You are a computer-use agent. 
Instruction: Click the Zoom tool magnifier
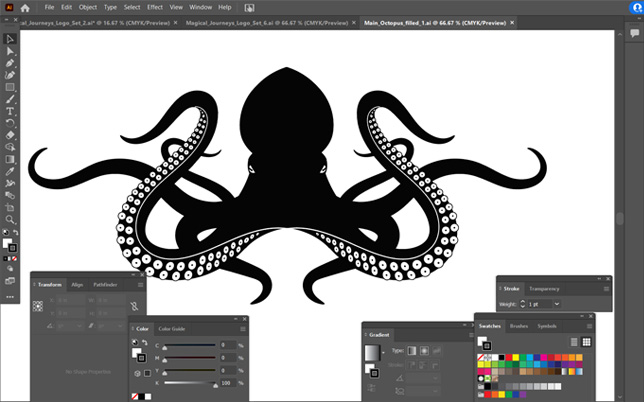pos(10,219)
